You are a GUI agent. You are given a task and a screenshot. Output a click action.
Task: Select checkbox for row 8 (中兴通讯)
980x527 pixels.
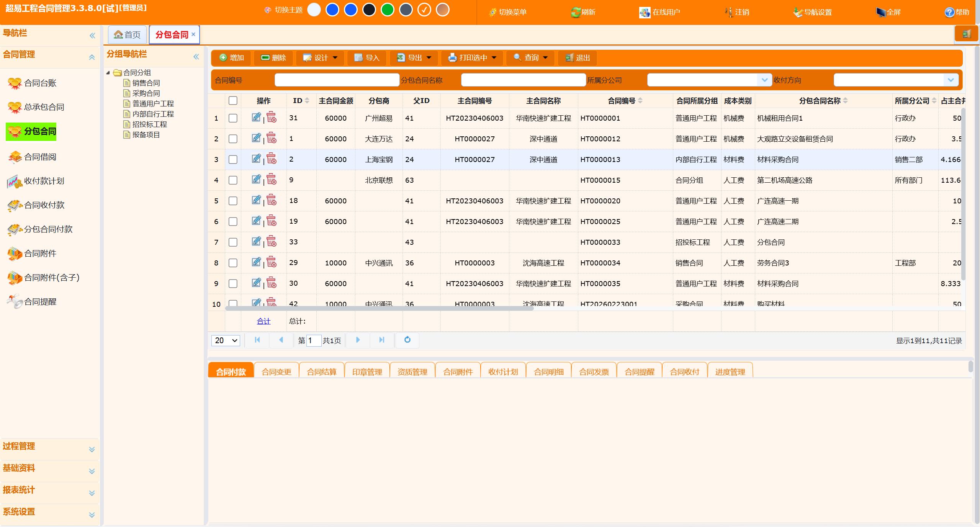pos(233,263)
